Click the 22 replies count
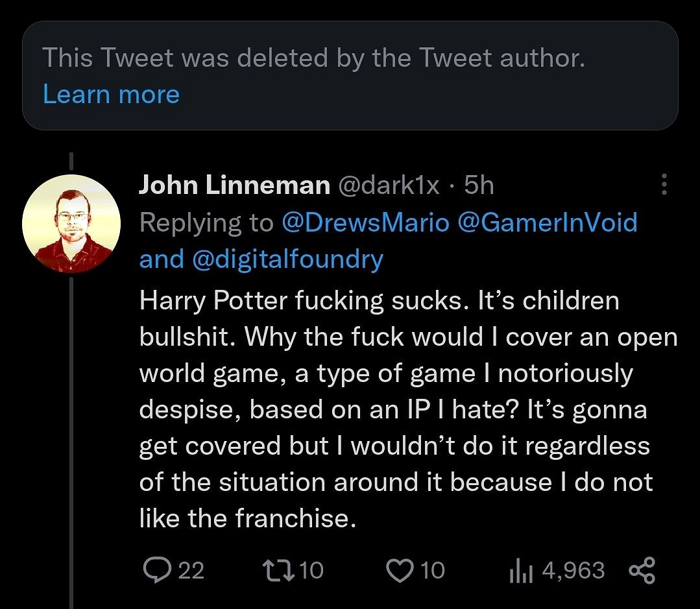Image resolution: width=700 pixels, height=609 pixels. coord(191,571)
